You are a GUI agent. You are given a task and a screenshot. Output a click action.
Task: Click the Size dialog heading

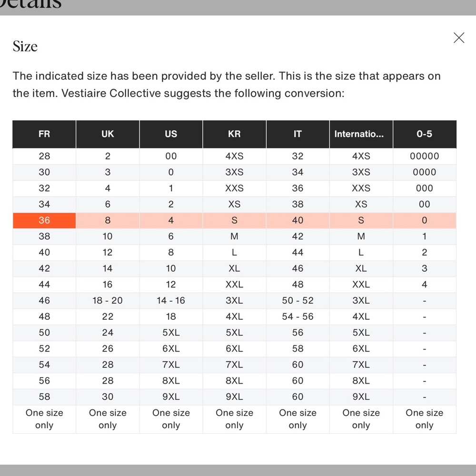(x=25, y=47)
